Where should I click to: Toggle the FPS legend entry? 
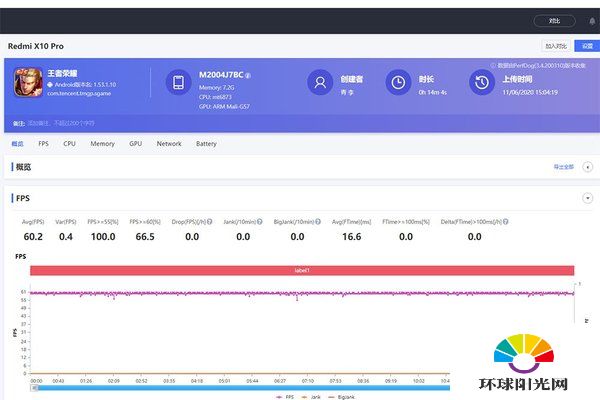(x=285, y=397)
